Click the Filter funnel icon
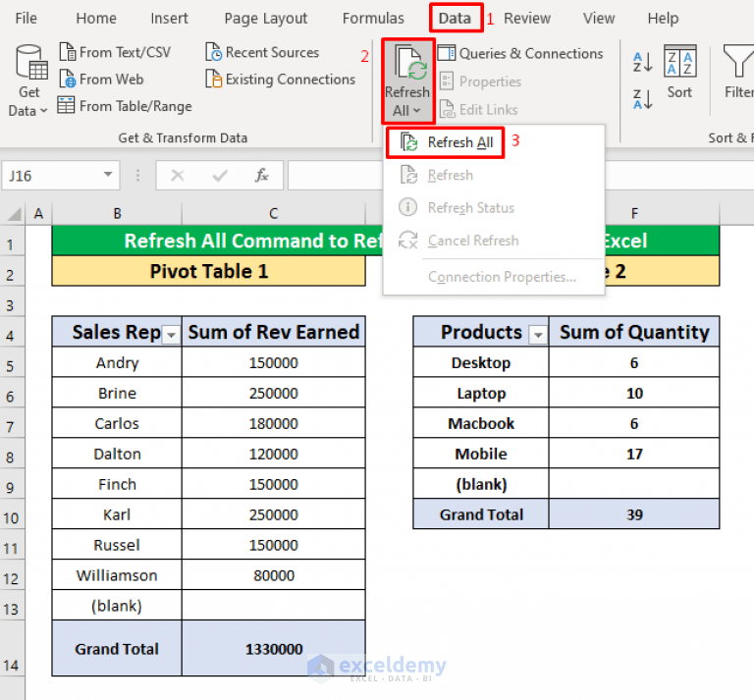This screenshot has width=754, height=700. [x=738, y=61]
